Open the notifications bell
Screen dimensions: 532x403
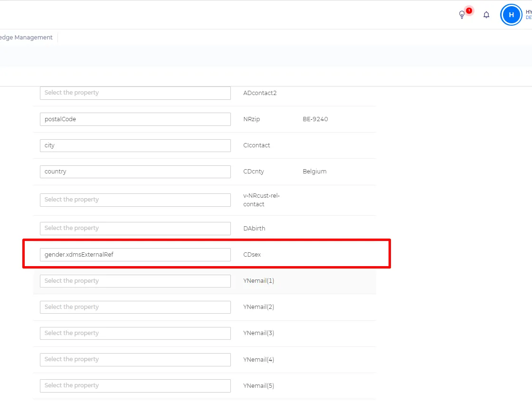point(486,15)
